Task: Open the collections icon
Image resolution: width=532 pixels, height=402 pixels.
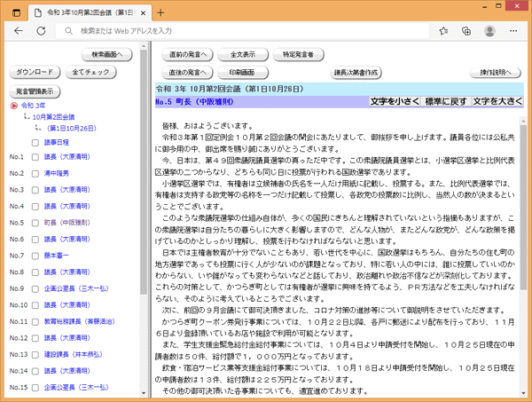Action: (466, 31)
